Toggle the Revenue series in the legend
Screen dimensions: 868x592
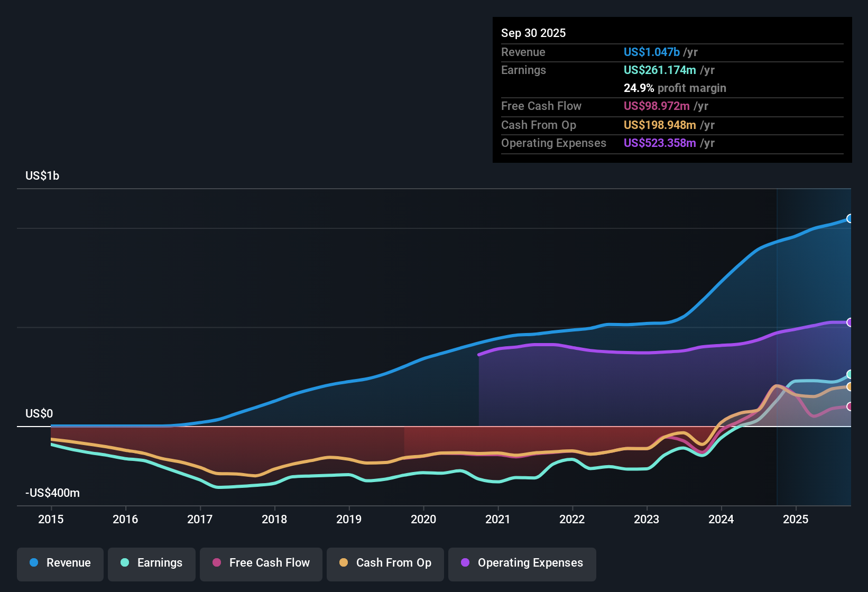pos(60,563)
